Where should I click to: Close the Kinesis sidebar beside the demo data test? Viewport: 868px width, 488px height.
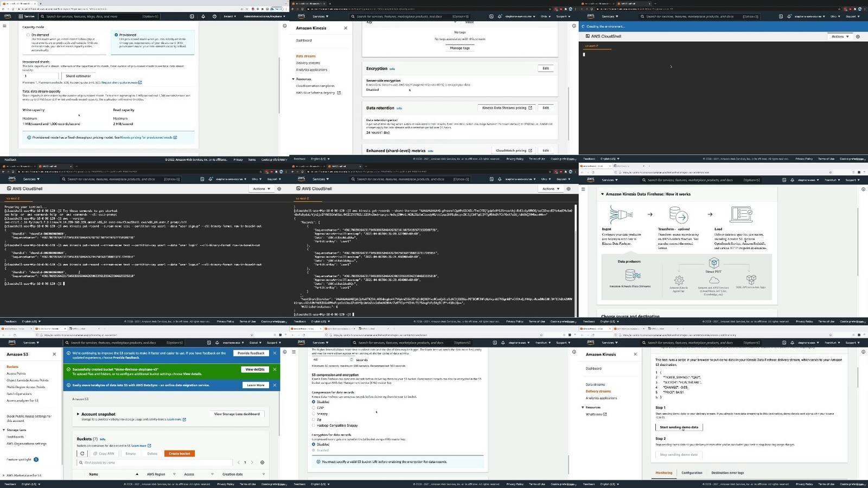(635, 354)
